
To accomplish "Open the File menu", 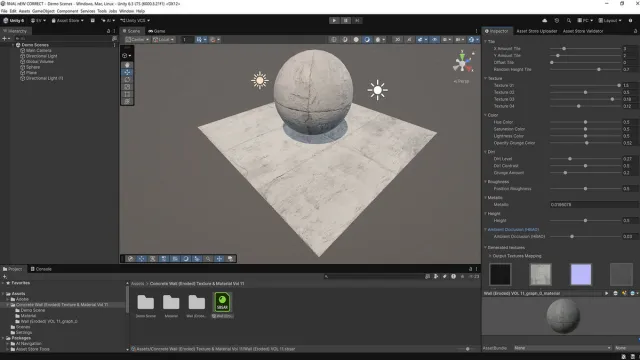I will tap(4, 11).
